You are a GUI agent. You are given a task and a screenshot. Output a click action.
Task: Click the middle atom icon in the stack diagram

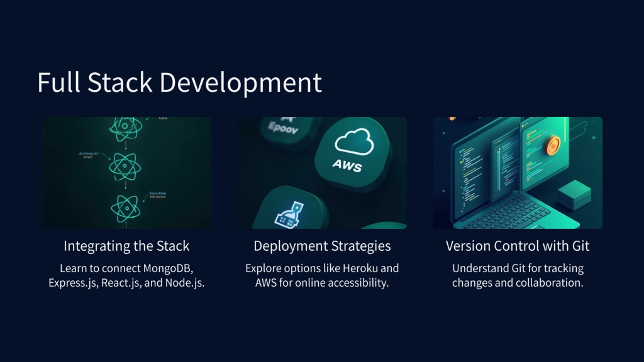pyautogui.click(x=125, y=167)
